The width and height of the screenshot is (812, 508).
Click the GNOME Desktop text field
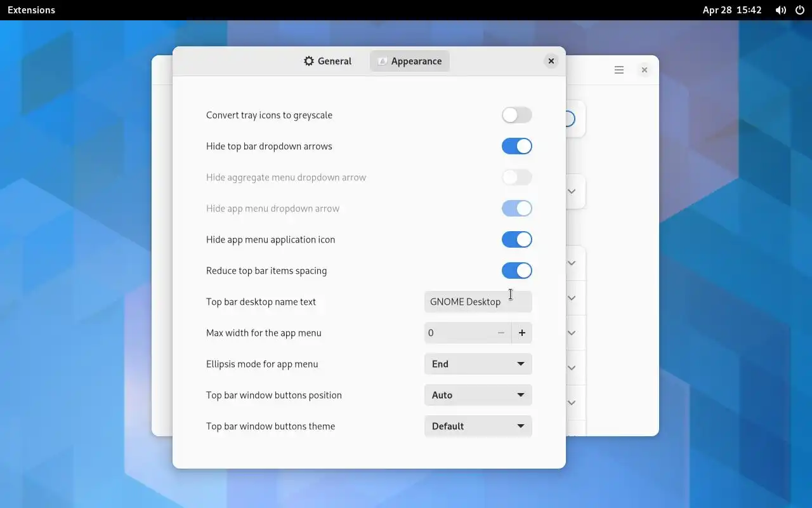click(x=478, y=302)
